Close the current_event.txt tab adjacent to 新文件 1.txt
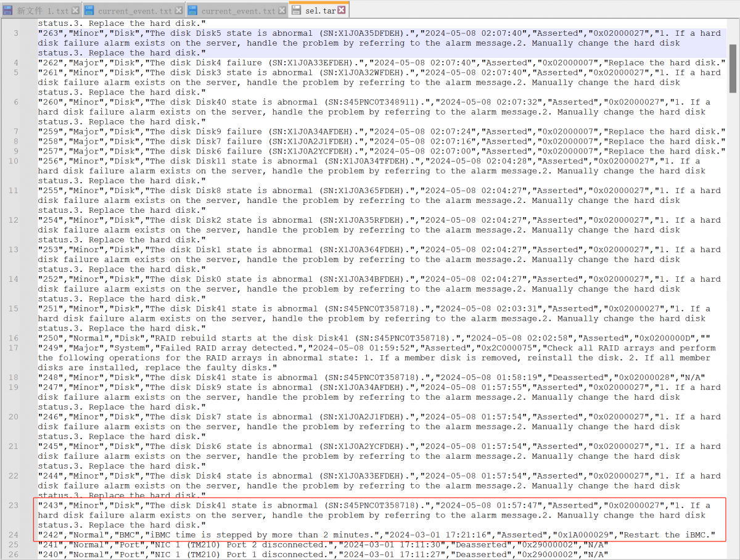The height and width of the screenshot is (560, 740). (178, 10)
